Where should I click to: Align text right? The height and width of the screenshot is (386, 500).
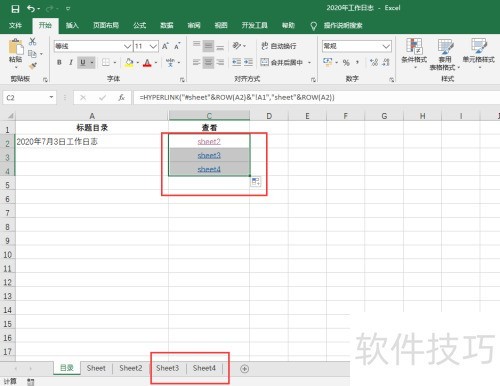click(x=220, y=62)
